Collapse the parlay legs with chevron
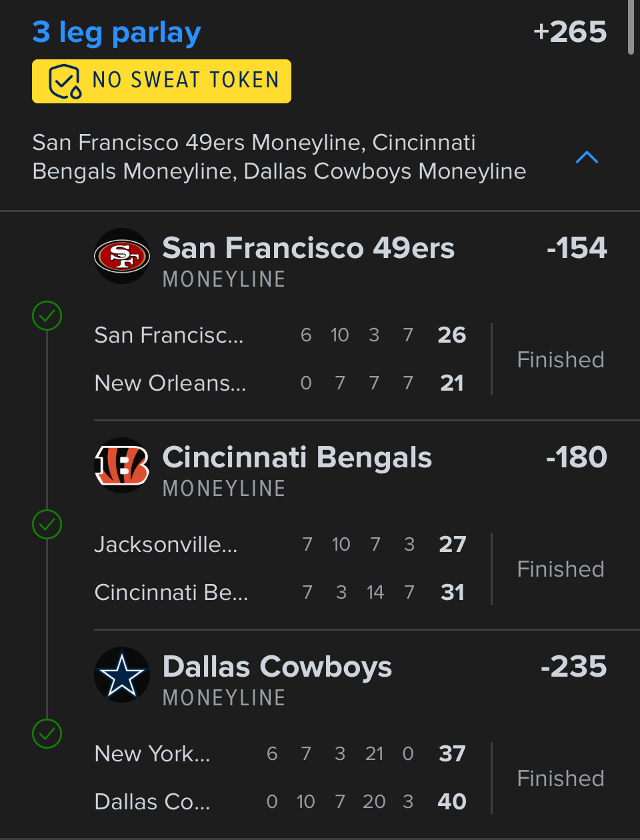Image resolution: width=640 pixels, height=840 pixels. pyautogui.click(x=587, y=157)
